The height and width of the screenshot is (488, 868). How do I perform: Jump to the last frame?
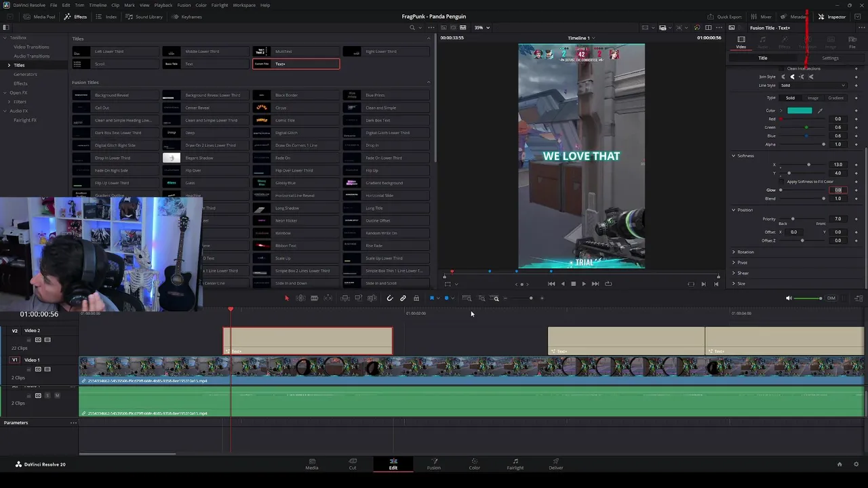coord(595,284)
